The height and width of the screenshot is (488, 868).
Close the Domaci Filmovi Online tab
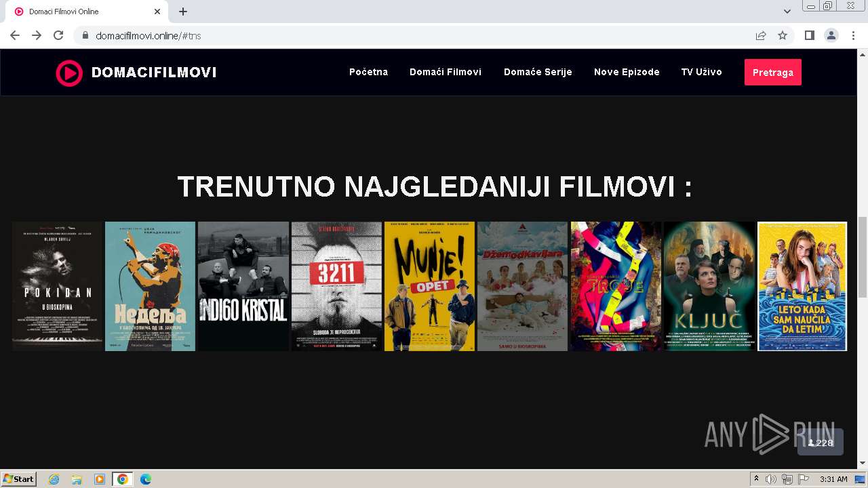click(157, 12)
